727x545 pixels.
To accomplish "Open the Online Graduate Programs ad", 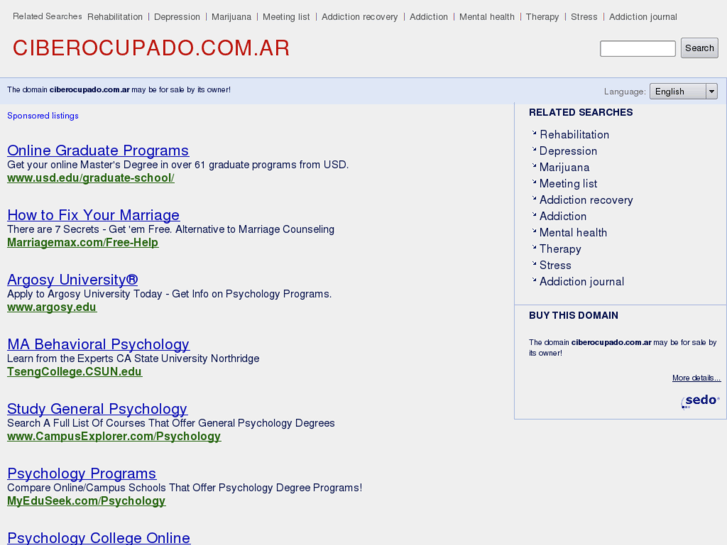I will tap(98, 150).
